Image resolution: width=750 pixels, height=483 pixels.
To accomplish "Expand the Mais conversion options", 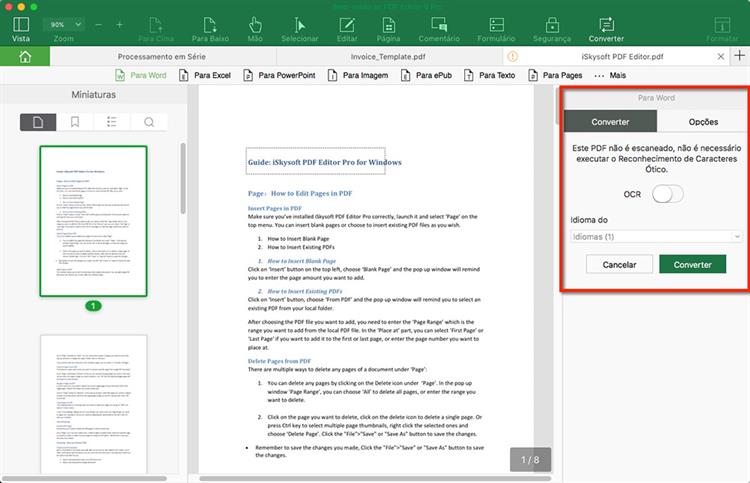I will click(x=610, y=75).
